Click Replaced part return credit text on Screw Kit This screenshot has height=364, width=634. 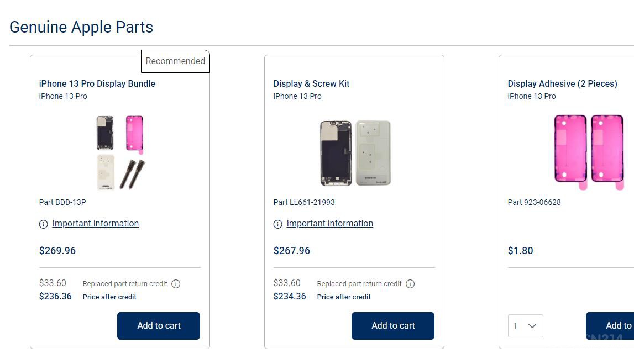[359, 283]
